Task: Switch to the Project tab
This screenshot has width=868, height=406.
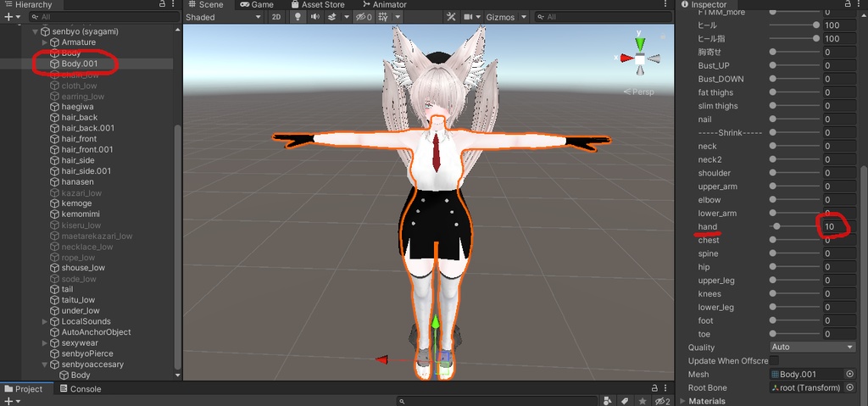Action: [x=23, y=389]
